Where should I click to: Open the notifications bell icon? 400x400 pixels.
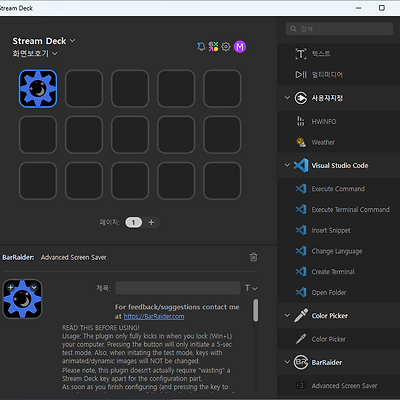click(x=201, y=47)
